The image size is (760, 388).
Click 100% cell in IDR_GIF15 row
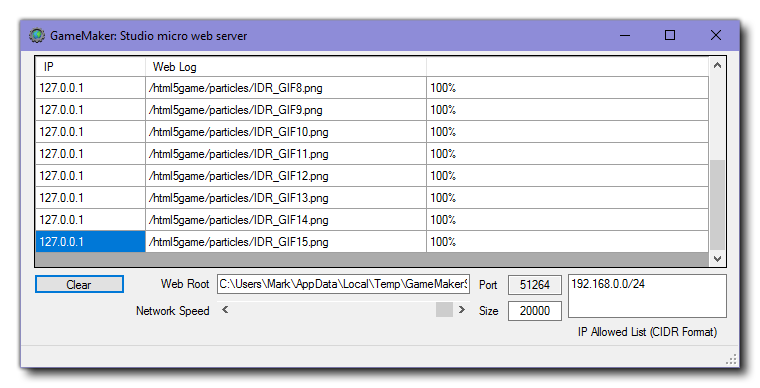tap(568, 242)
